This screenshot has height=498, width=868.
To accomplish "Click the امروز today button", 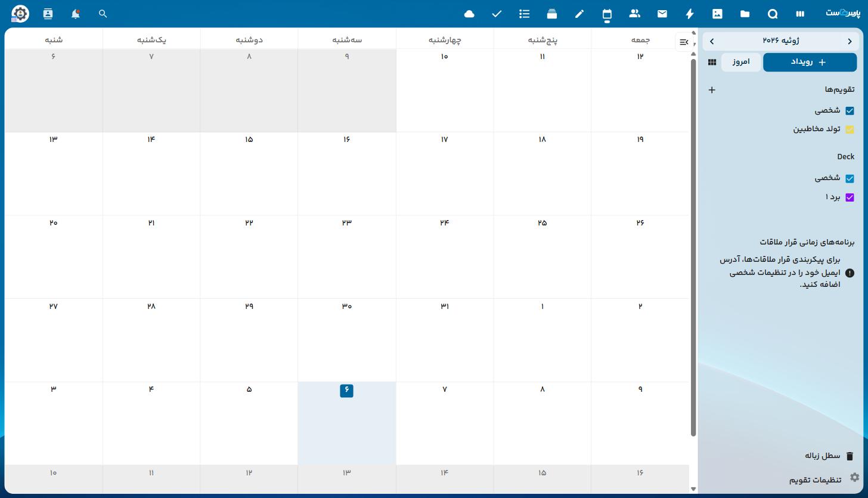I will click(x=741, y=62).
